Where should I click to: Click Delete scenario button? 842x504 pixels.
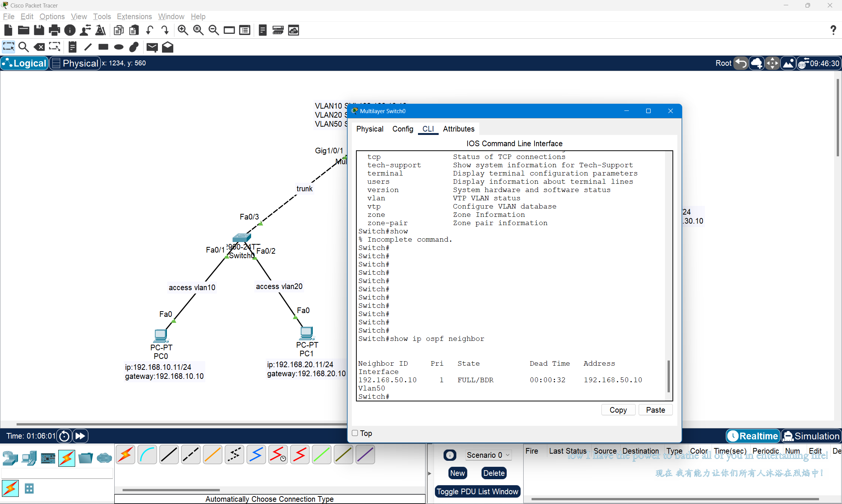coord(494,473)
